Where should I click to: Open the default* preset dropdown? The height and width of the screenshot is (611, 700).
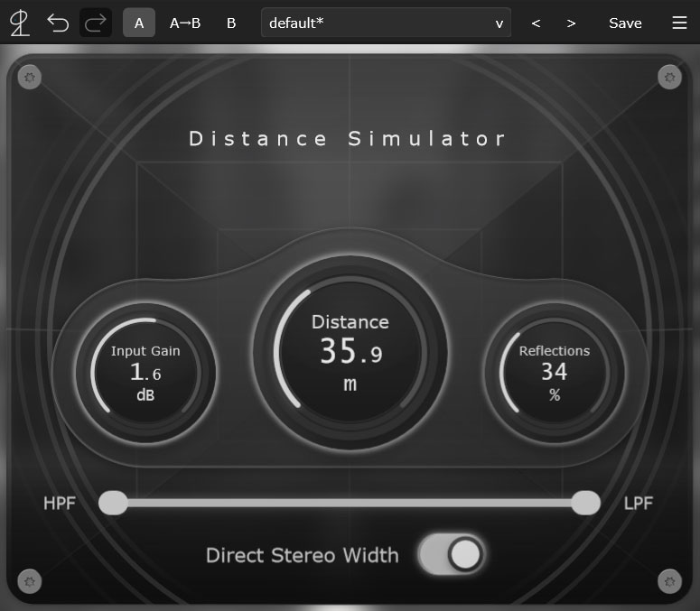[386, 23]
